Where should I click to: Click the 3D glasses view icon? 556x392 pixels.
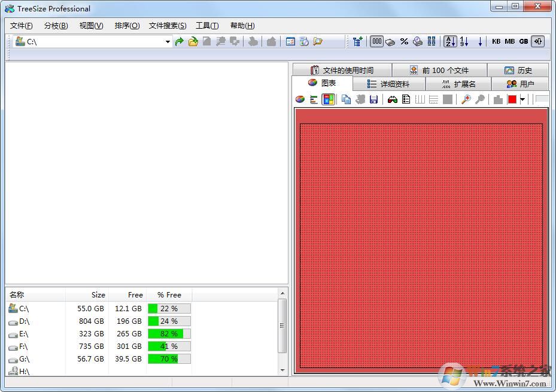(392, 99)
